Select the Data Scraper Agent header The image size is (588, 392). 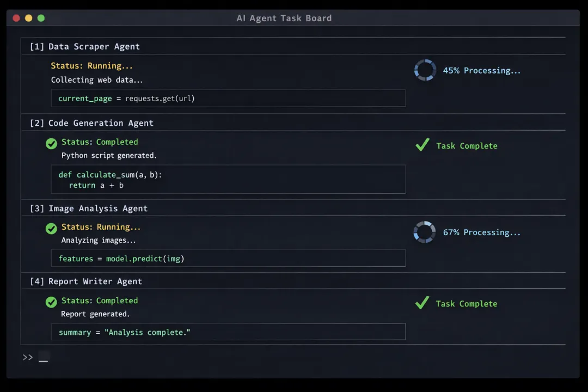84,46
